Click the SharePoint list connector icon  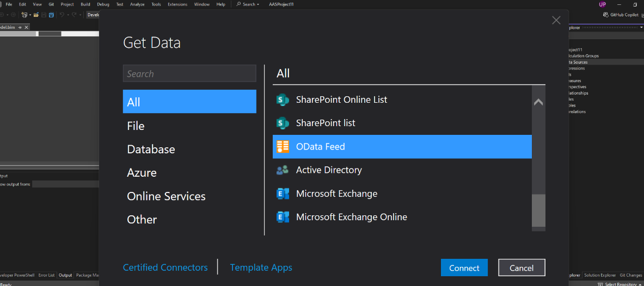(283, 123)
